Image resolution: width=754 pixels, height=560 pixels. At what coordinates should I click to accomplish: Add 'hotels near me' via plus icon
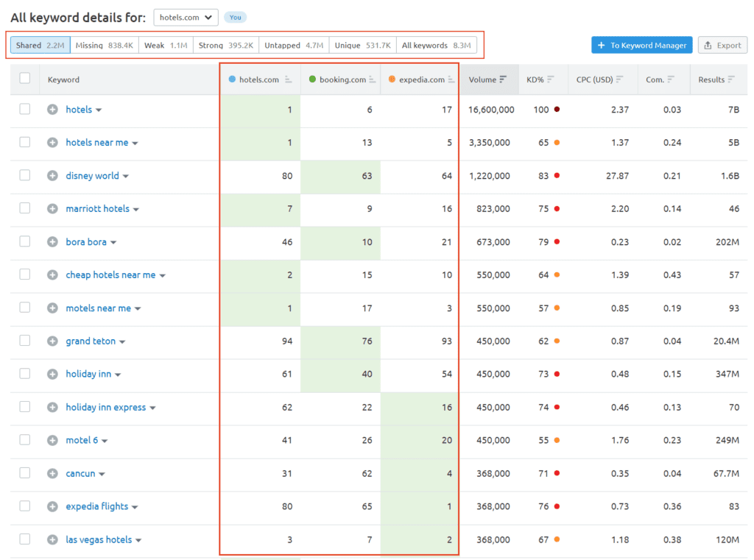(x=52, y=143)
